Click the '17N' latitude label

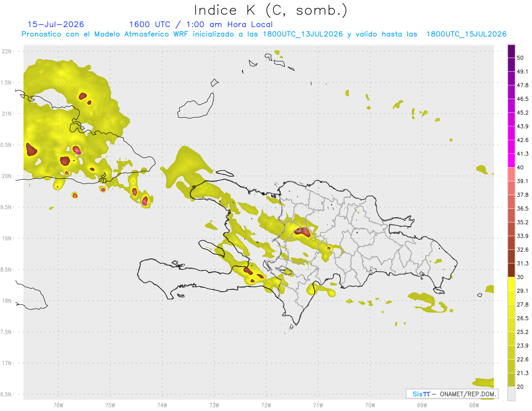(7, 363)
